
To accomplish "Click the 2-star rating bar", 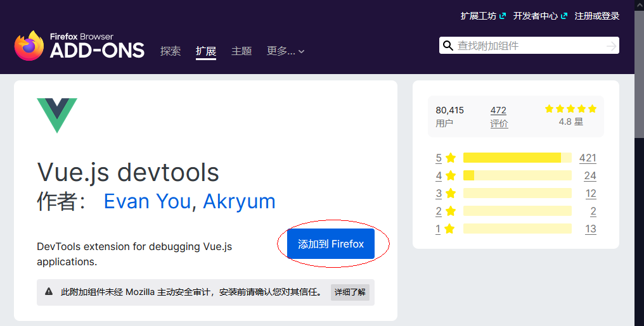I will (x=517, y=211).
